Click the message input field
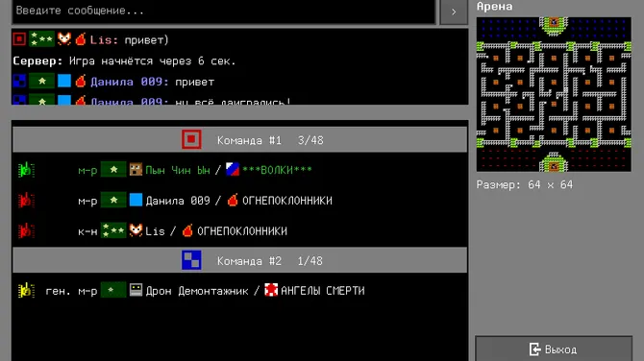 224,11
